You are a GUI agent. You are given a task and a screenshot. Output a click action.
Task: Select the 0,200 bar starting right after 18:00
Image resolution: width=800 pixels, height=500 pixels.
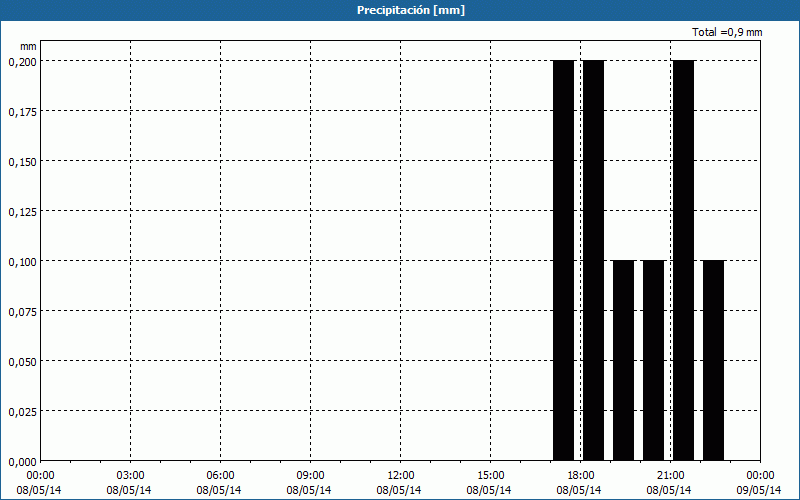point(594,260)
